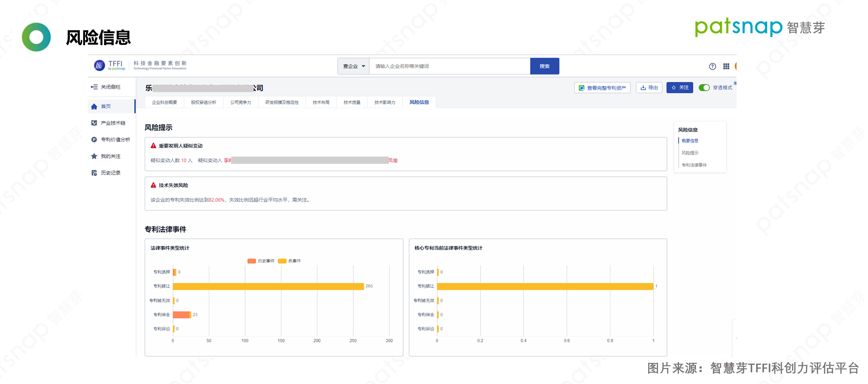Image resolution: width=868 pixels, height=384 pixels.
Task: Open the 查企业 search type dropdown
Action: [x=354, y=66]
